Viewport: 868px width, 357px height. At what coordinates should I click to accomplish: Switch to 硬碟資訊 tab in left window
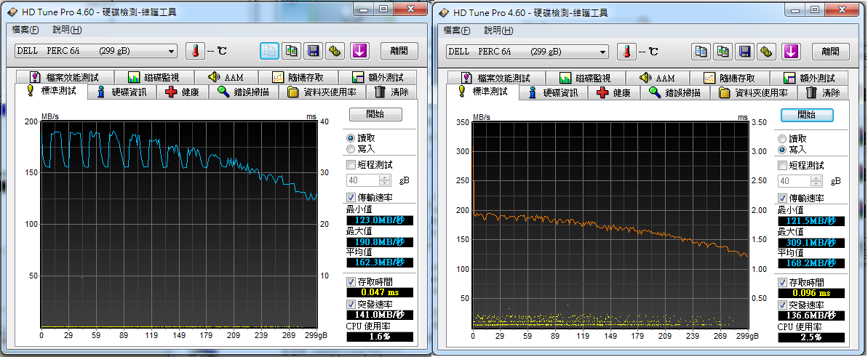[x=122, y=92]
